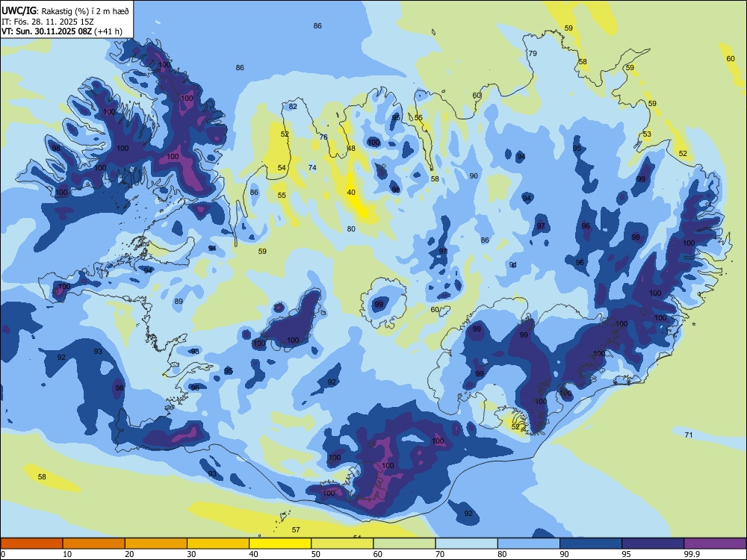This screenshot has width=747, height=560.
Task: Click the init time 'IT: Fös. 28. 11. 2025 15Z'
Action: (48, 22)
